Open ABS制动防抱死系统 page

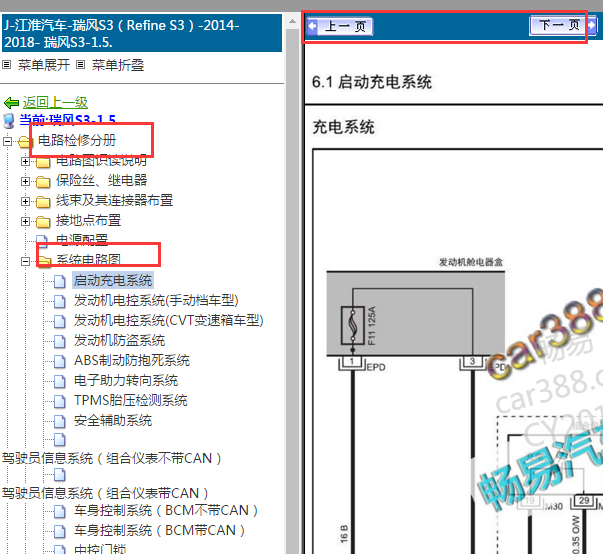coord(132,360)
